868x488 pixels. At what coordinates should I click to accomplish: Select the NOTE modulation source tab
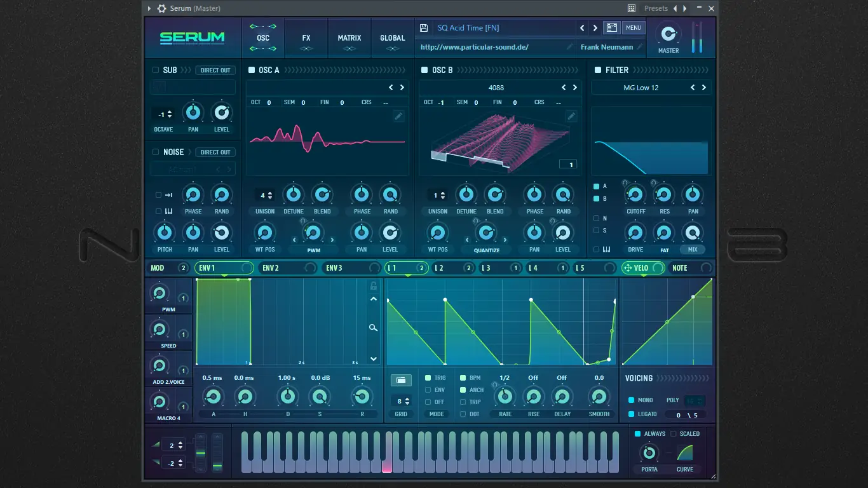691,268
